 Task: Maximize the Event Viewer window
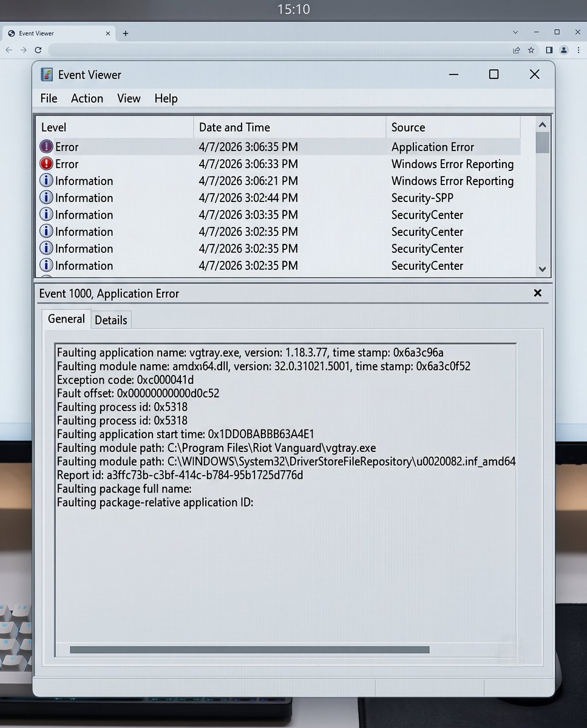point(494,74)
